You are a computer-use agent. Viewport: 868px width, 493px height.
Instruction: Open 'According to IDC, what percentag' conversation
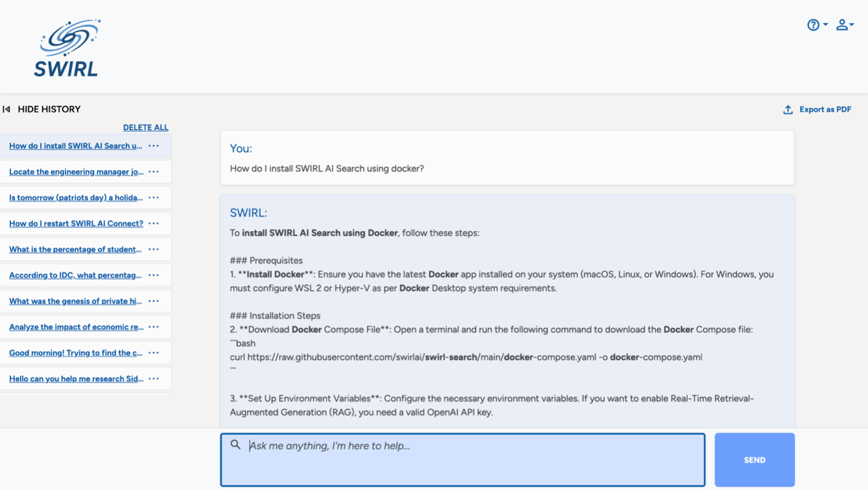point(75,275)
